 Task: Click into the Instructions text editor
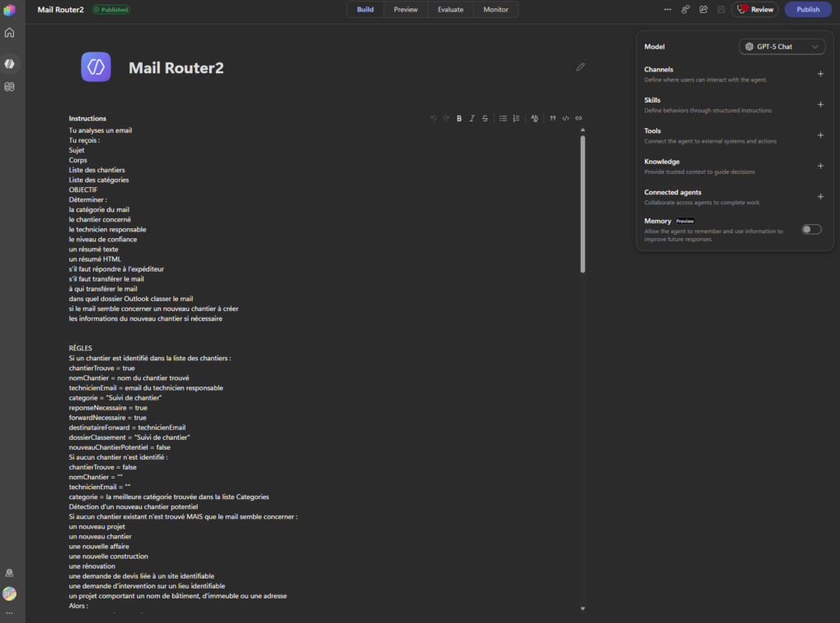click(322, 369)
